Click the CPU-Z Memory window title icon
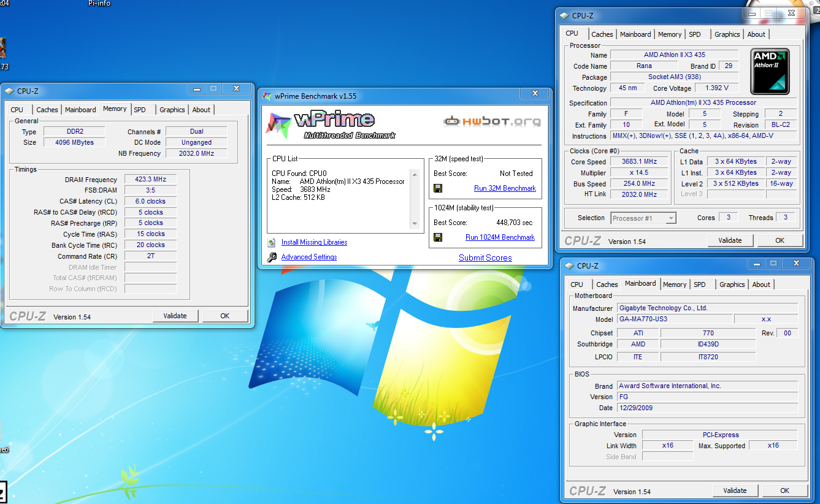 click(9, 91)
